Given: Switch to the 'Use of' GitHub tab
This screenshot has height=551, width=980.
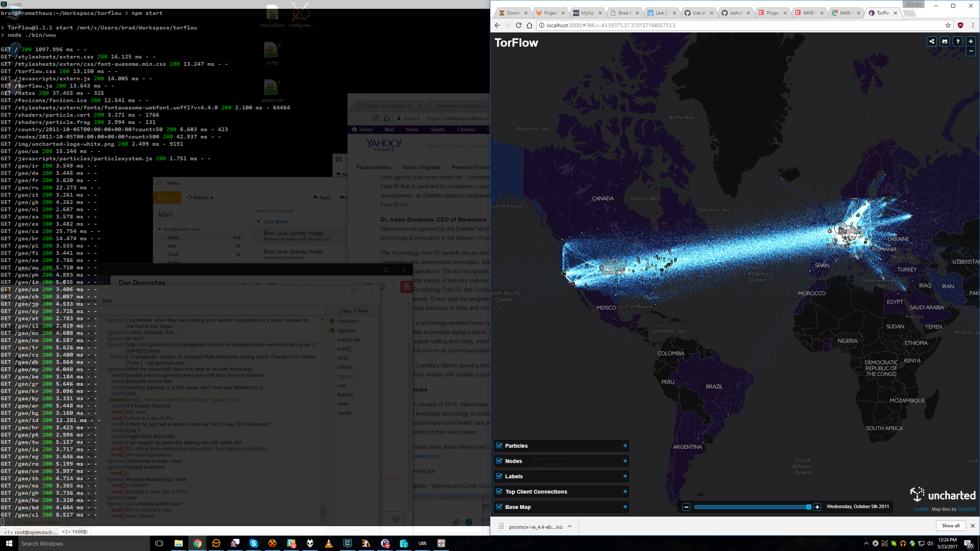Looking at the screenshot, I should [x=699, y=13].
